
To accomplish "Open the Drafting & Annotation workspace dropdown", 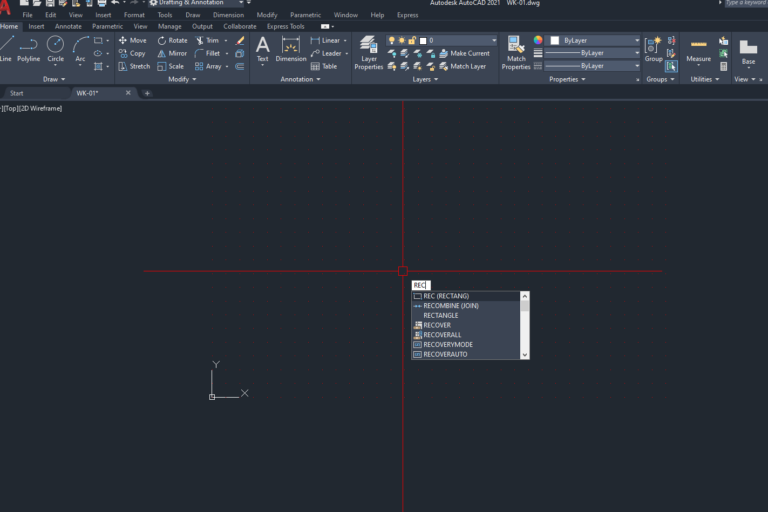I will pyautogui.click(x=241, y=3).
